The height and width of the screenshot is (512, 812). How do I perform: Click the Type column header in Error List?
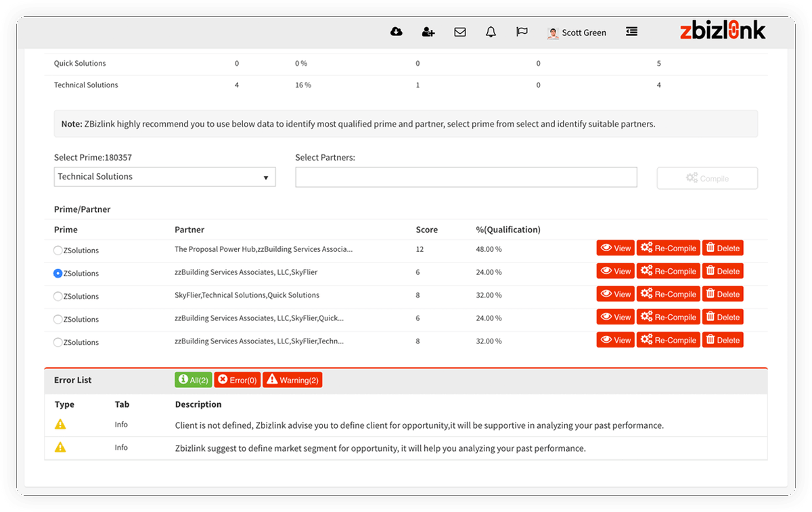[x=64, y=404]
